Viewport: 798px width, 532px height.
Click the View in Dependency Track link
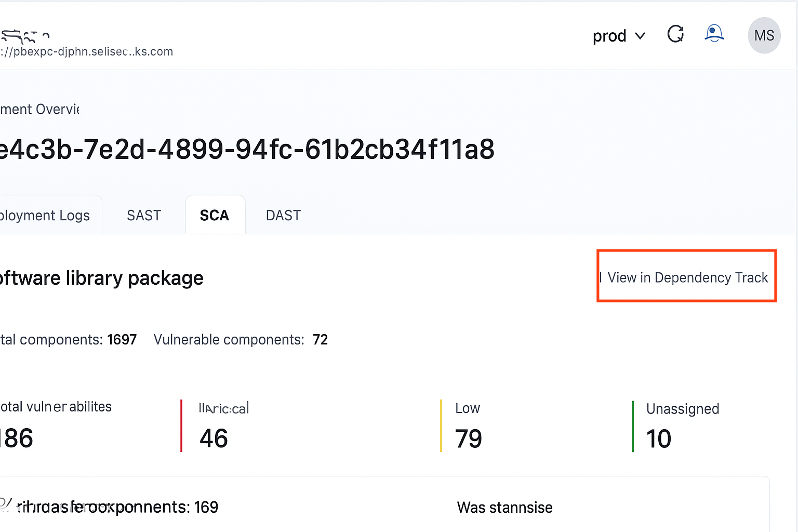(x=687, y=277)
